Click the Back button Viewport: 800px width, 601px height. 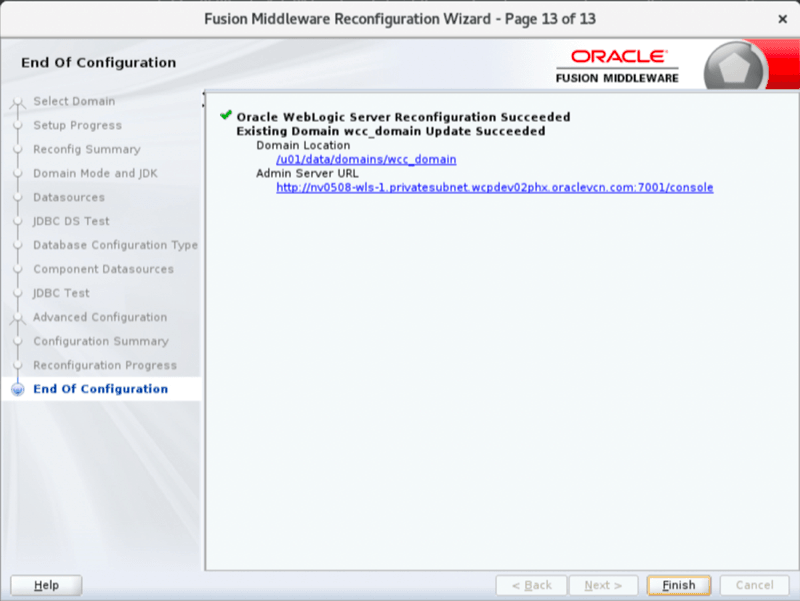pos(531,585)
